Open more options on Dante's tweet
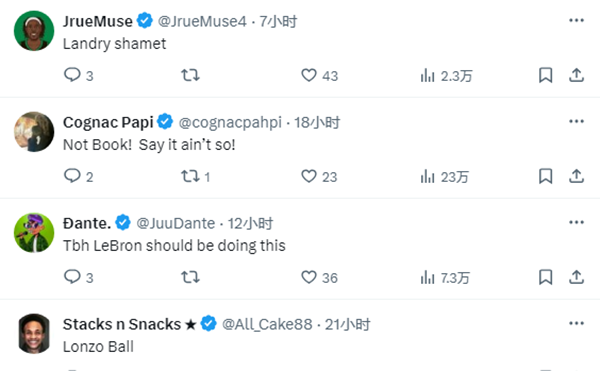The height and width of the screenshot is (371, 600). (x=576, y=222)
